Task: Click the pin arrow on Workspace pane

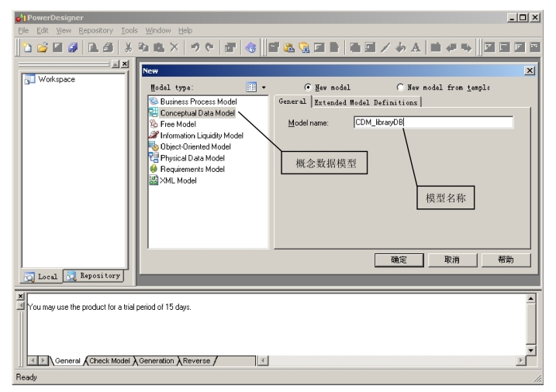Action: point(116,64)
